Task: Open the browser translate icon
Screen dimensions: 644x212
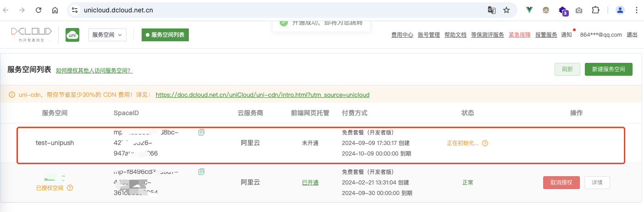Action: click(491, 10)
